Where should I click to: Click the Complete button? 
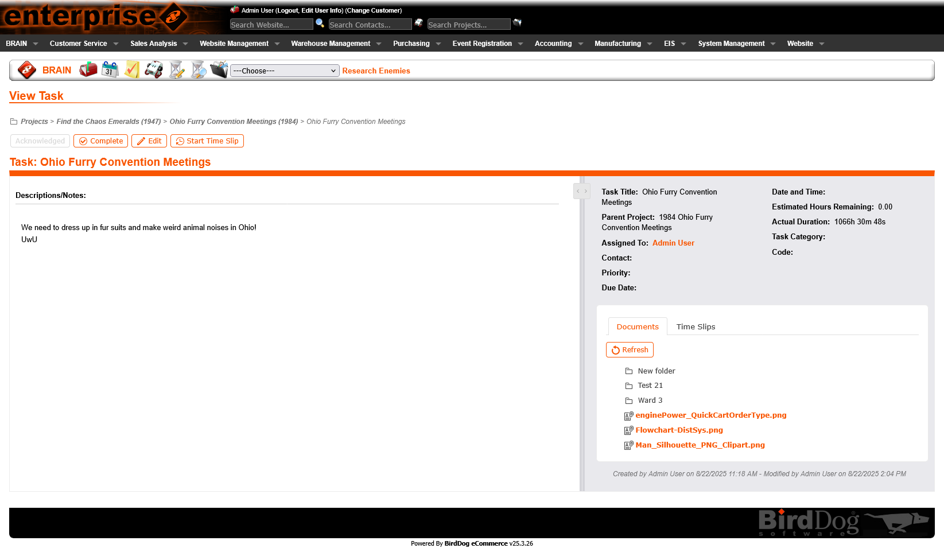click(100, 141)
